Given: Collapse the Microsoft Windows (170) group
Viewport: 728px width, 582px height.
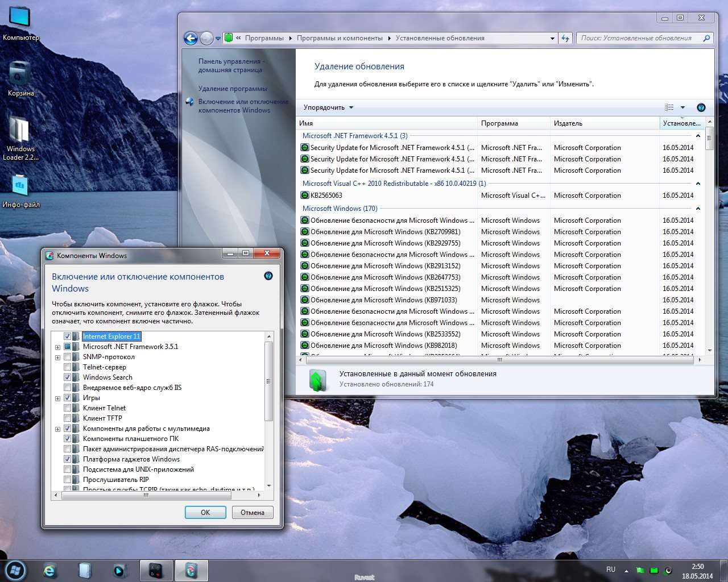Looking at the screenshot, I should click(698, 209).
